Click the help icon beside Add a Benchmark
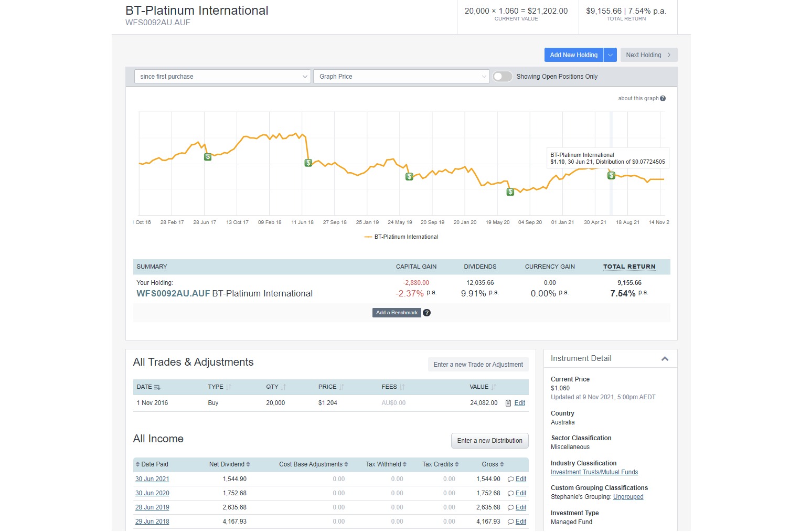The height and width of the screenshot is (532, 811). [x=427, y=313]
